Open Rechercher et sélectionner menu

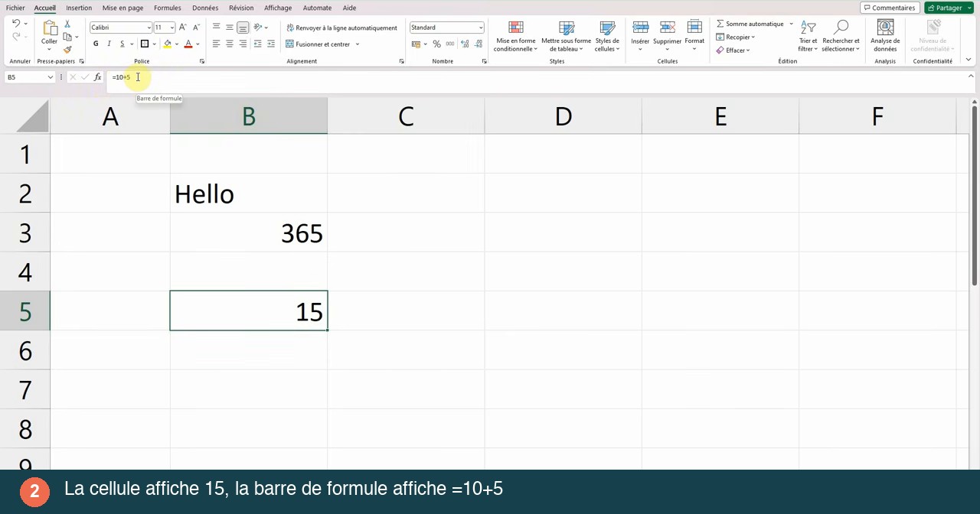point(841,37)
